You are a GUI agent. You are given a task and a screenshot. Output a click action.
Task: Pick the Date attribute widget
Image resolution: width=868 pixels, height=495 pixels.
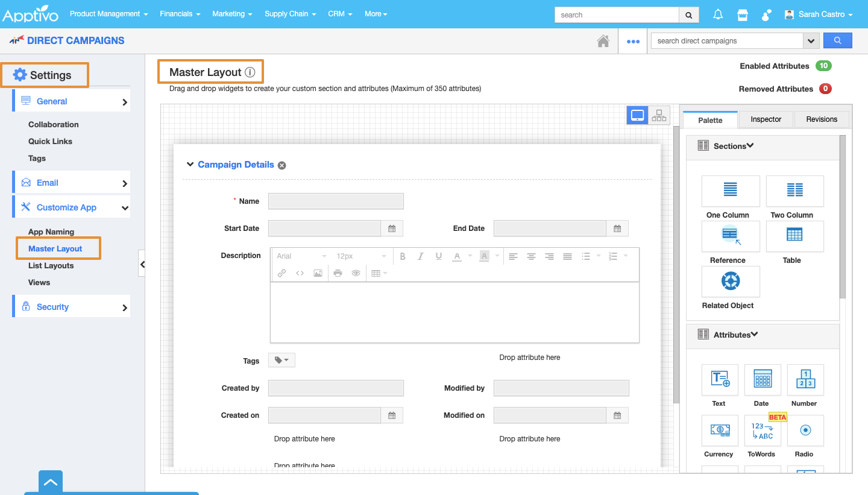(x=763, y=380)
